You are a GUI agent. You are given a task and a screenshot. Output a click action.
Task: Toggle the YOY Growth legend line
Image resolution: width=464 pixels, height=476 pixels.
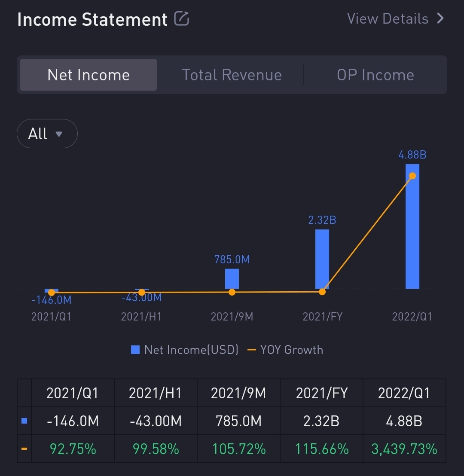tap(252, 350)
